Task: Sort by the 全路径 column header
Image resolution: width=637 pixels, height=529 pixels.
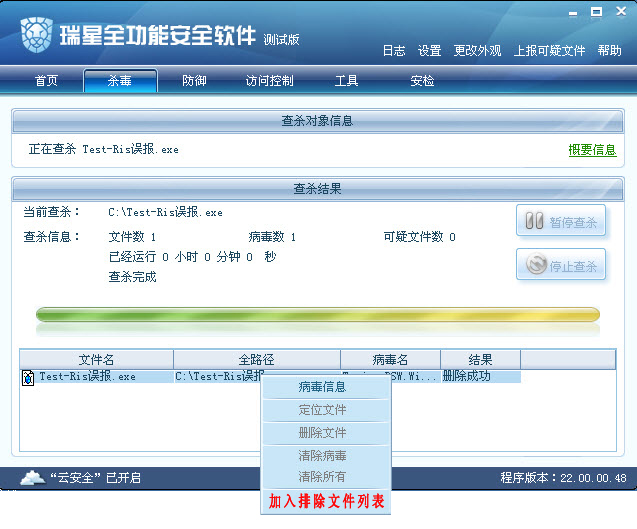Action: point(257,360)
